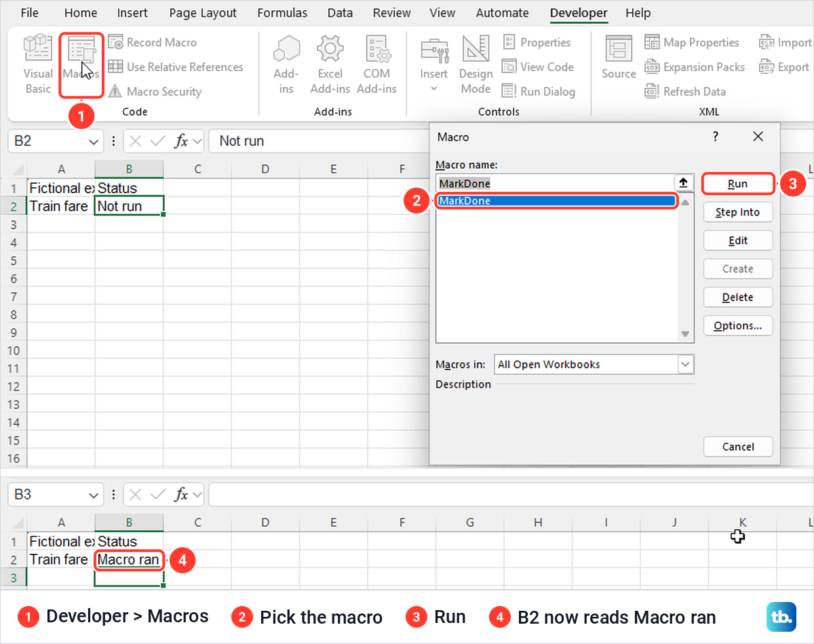814x644 pixels.
Task: Toggle Design Mode
Action: pos(476,64)
